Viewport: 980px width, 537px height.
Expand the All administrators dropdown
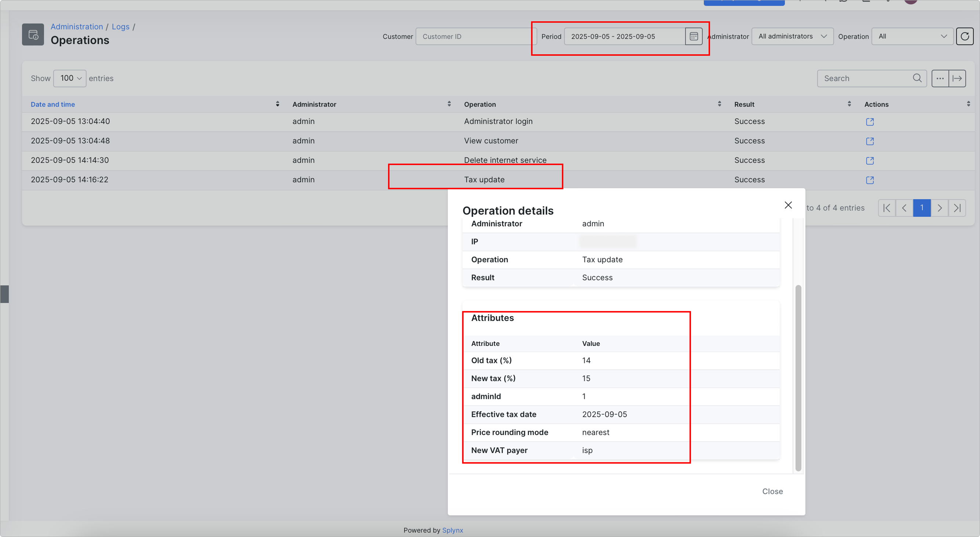point(792,37)
